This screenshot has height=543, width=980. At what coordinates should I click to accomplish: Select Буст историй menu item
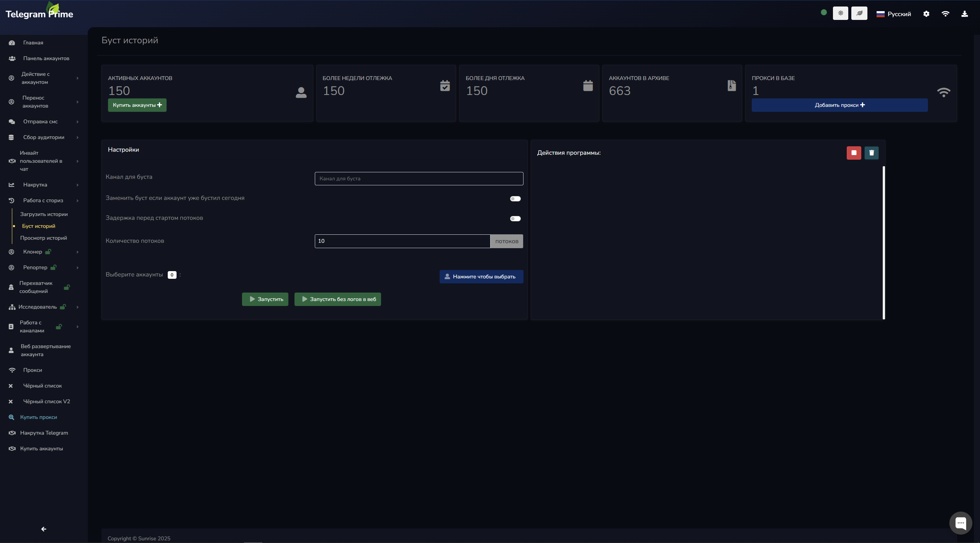[x=39, y=226]
